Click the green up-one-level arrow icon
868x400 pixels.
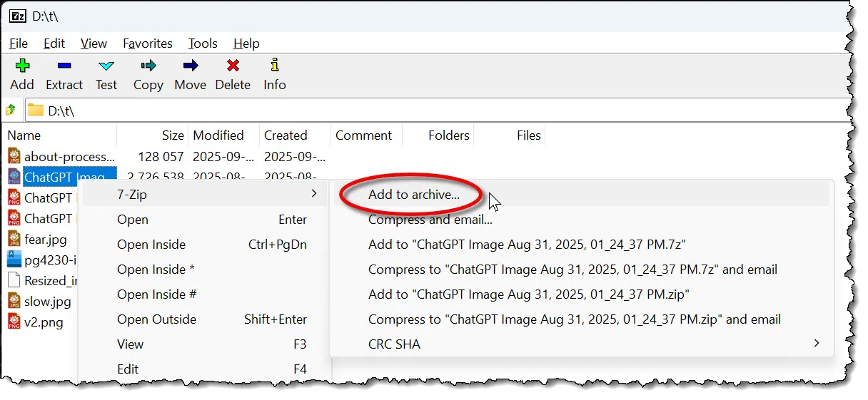11,111
